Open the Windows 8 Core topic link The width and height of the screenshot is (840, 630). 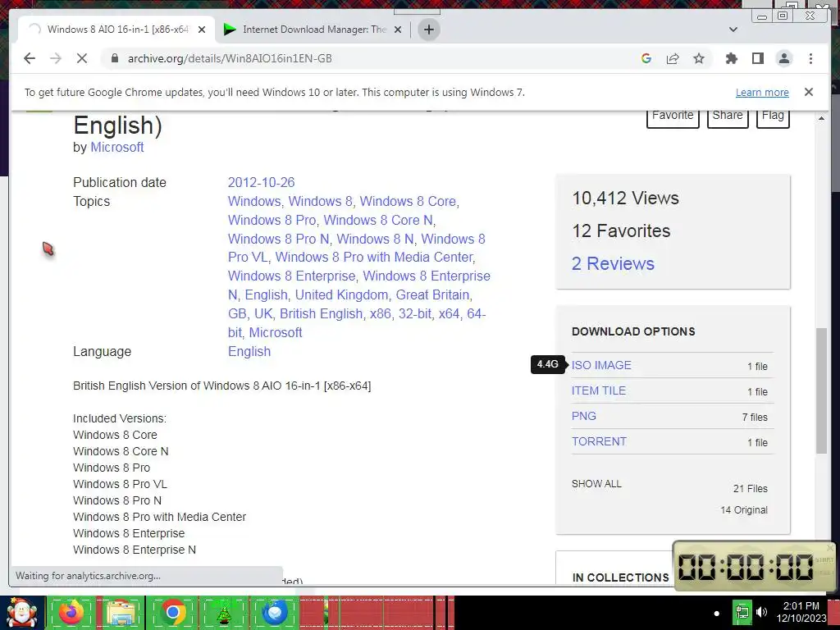(408, 201)
